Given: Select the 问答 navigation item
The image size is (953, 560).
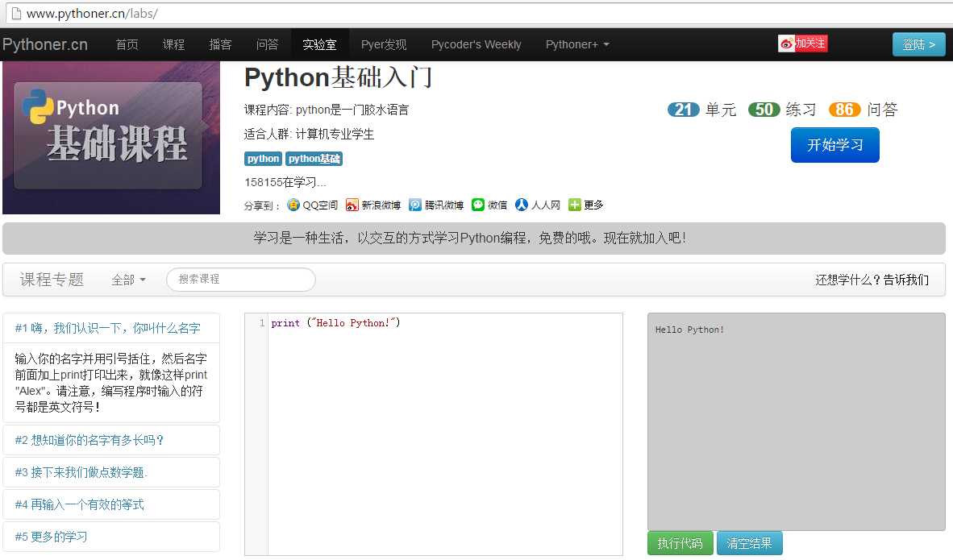Looking at the screenshot, I should click(x=267, y=44).
